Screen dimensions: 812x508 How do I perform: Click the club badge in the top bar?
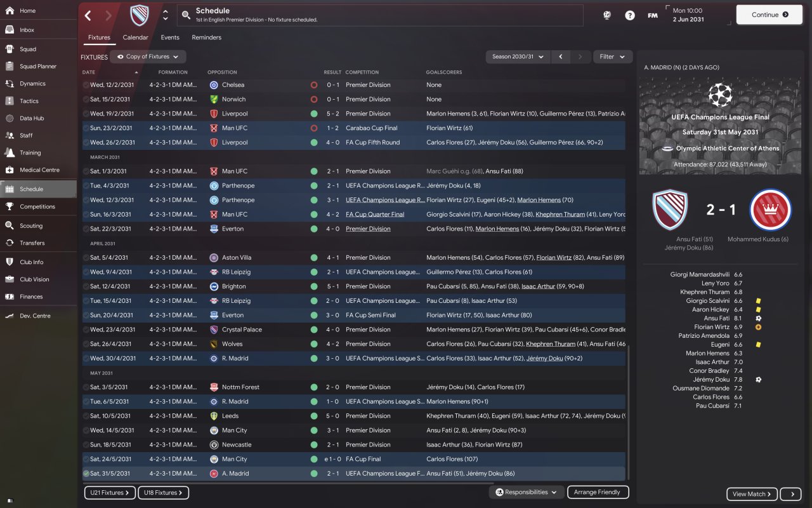coord(140,15)
